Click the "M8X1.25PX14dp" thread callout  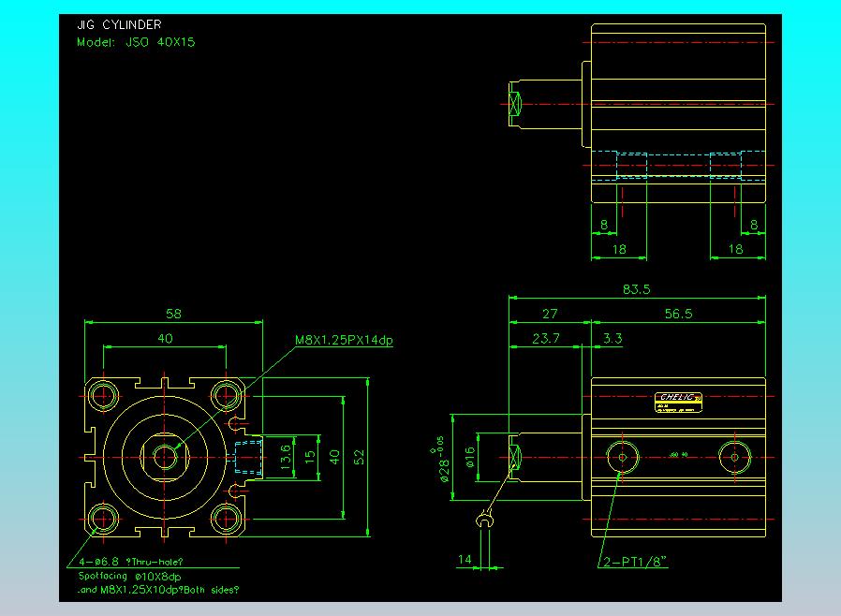(x=344, y=340)
